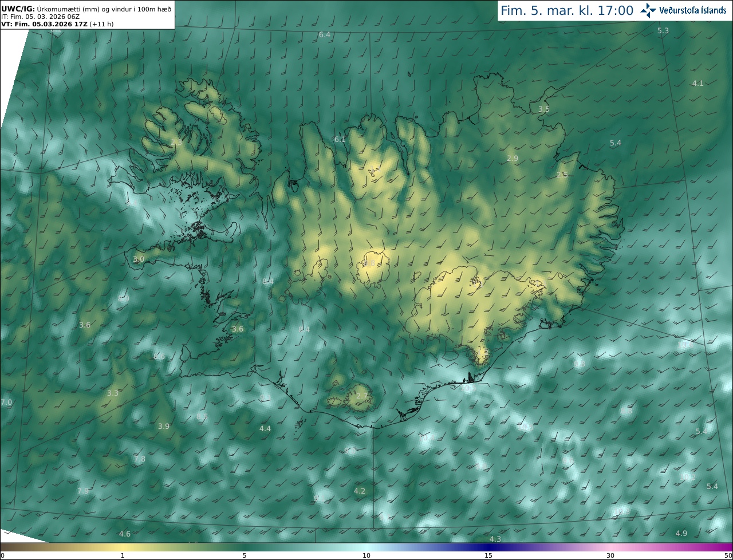
Task: Click the Veðurstofa Íslands logo
Action: point(683,10)
